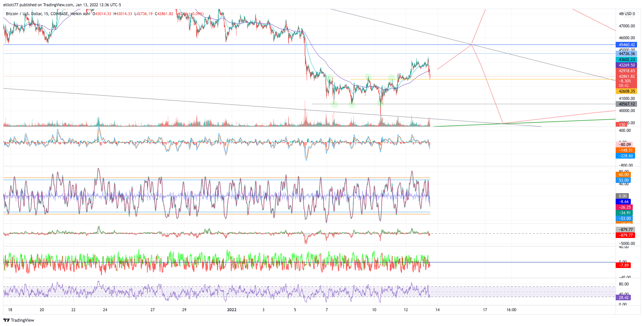The width and height of the screenshot is (644, 326).
Task: Click the 16:00 time marker on time axis
Action: coord(511,310)
